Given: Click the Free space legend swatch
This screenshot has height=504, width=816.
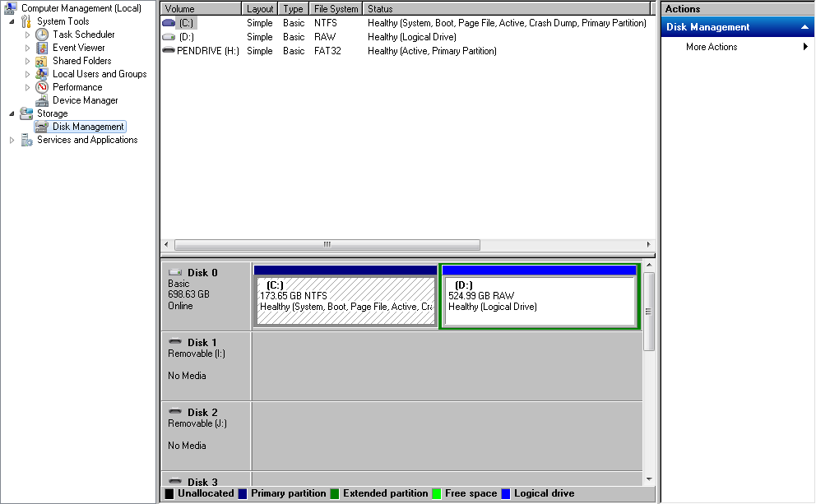Looking at the screenshot, I should pos(437,493).
